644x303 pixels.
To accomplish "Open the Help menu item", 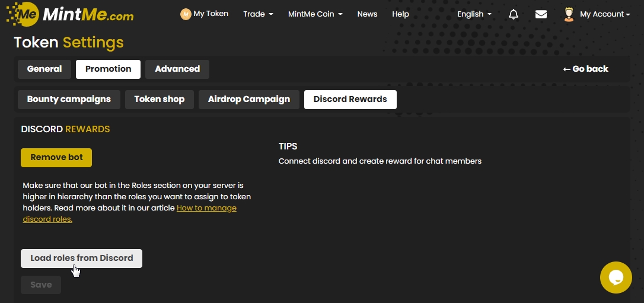I will [x=400, y=14].
